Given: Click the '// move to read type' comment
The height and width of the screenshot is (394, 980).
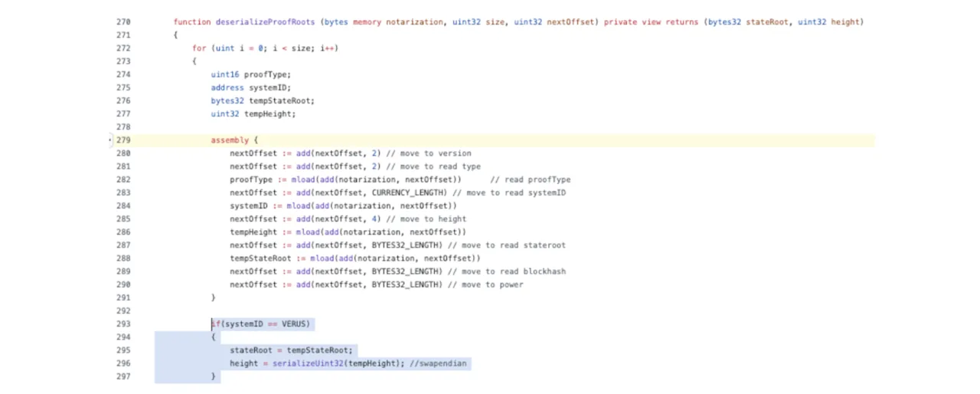Looking at the screenshot, I should click(x=433, y=166).
